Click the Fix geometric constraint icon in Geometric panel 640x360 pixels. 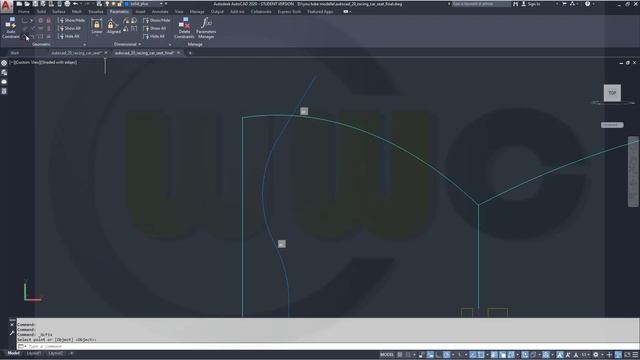coord(49,20)
